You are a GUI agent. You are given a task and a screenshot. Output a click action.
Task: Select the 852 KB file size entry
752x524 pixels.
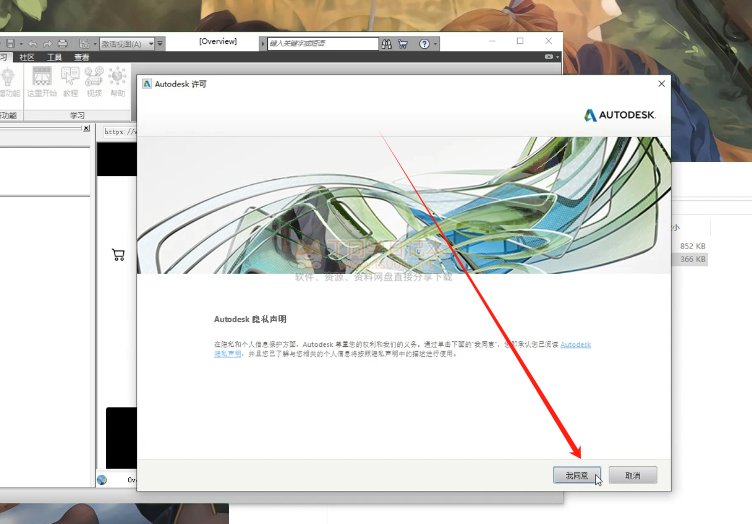[x=693, y=246]
